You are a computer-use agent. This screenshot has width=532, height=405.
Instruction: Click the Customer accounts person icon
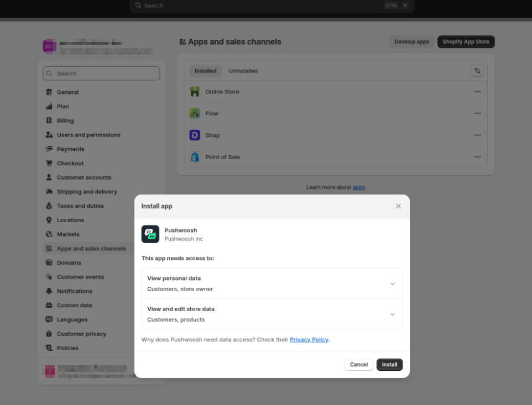click(49, 177)
